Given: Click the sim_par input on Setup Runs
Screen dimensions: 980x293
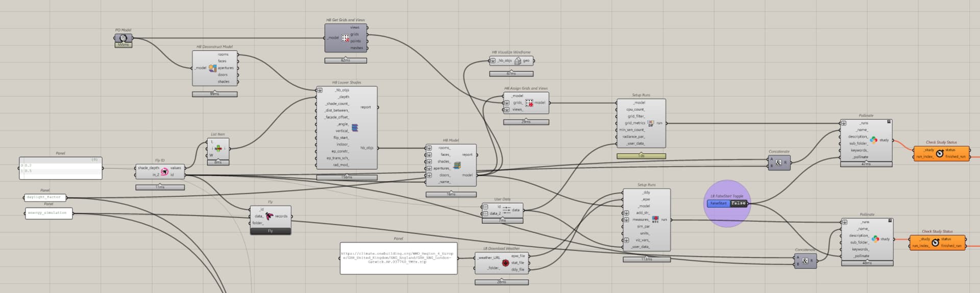Looking at the screenshot, I should [643, 226].
